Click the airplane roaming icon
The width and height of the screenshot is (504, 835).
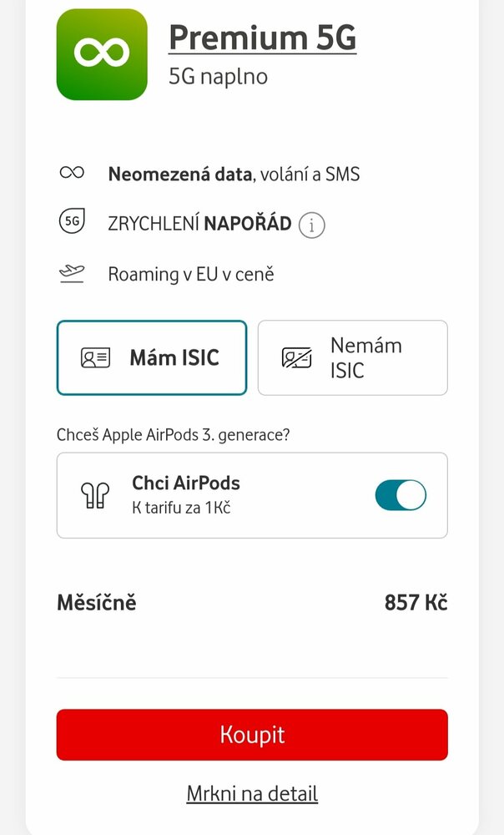click(x=73, y=274)
